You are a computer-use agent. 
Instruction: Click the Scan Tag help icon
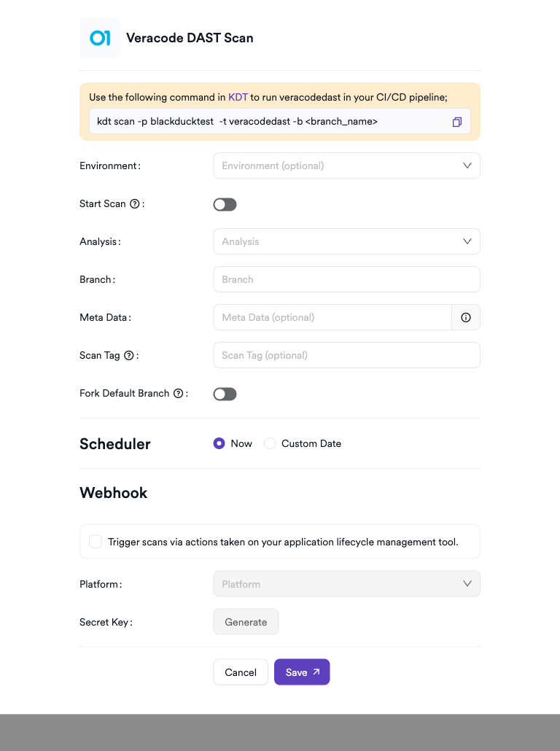click(129, 356)
